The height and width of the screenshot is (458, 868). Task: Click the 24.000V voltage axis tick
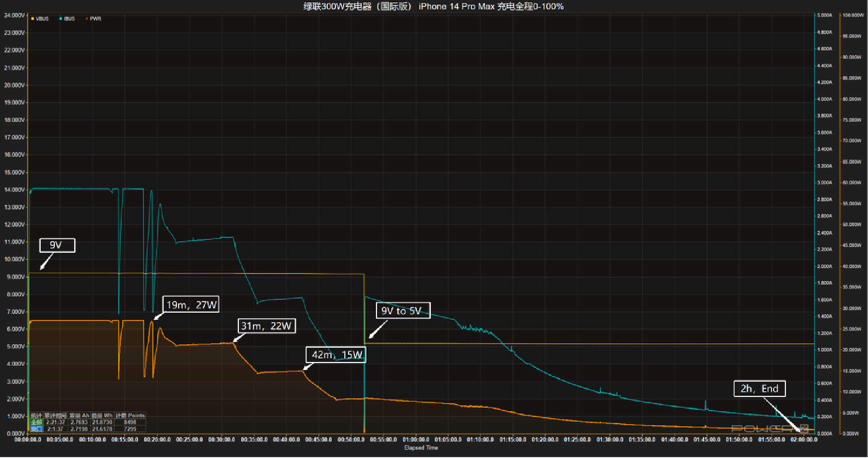click(x=14, y=15)
